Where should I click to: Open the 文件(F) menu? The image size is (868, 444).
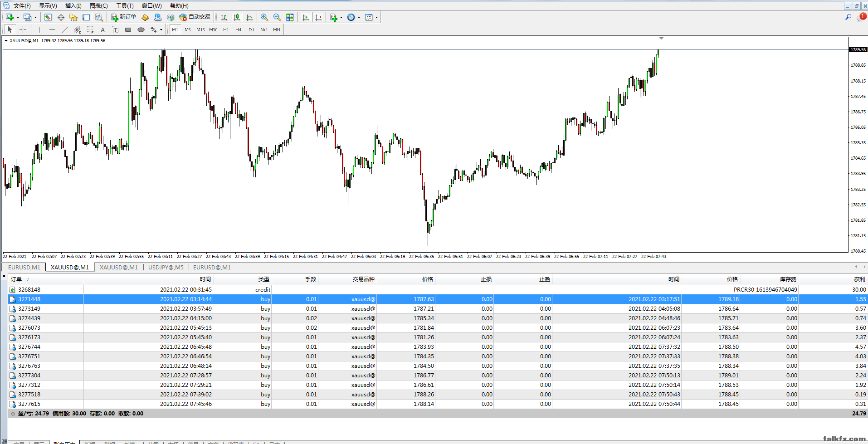22,6
